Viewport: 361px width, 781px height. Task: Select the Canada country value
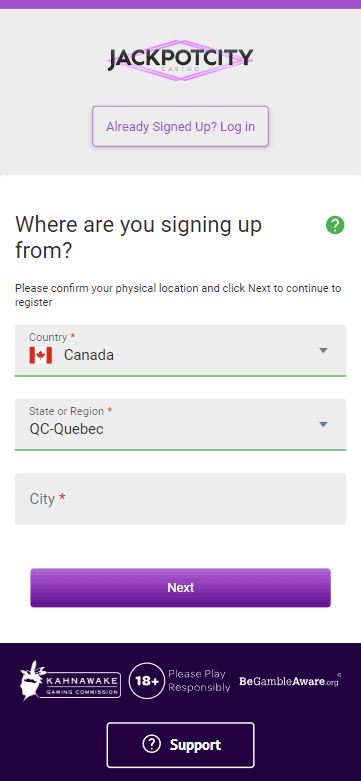(89, 355)
